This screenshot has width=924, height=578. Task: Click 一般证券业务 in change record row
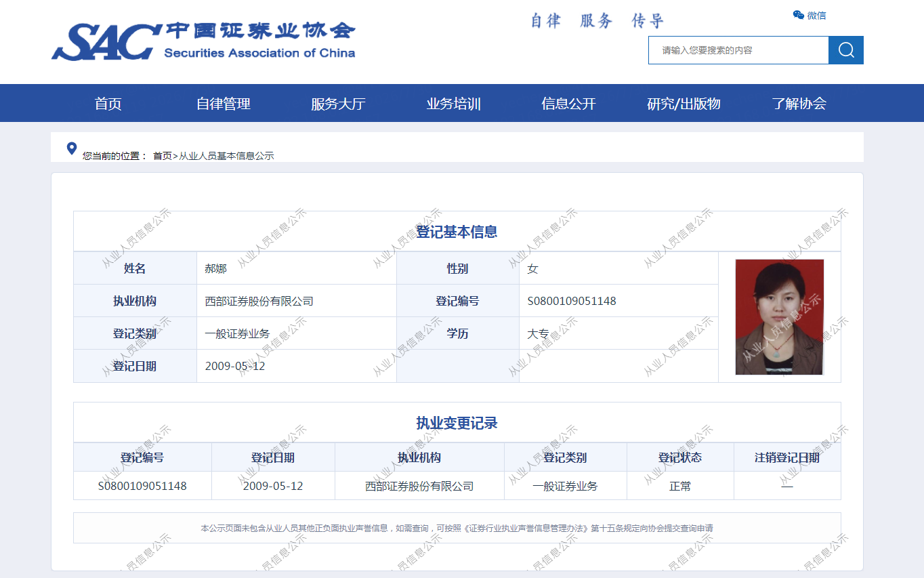tap(566, 487)
